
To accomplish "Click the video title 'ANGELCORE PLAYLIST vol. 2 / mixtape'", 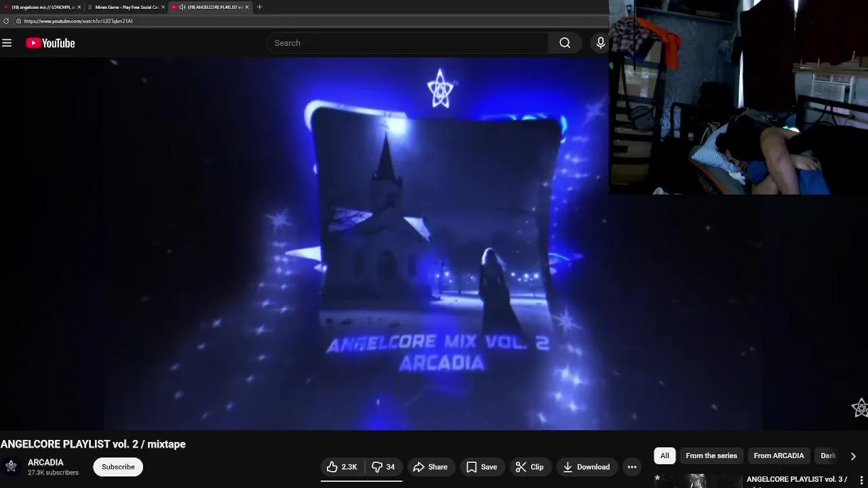I will click(93, 444).
